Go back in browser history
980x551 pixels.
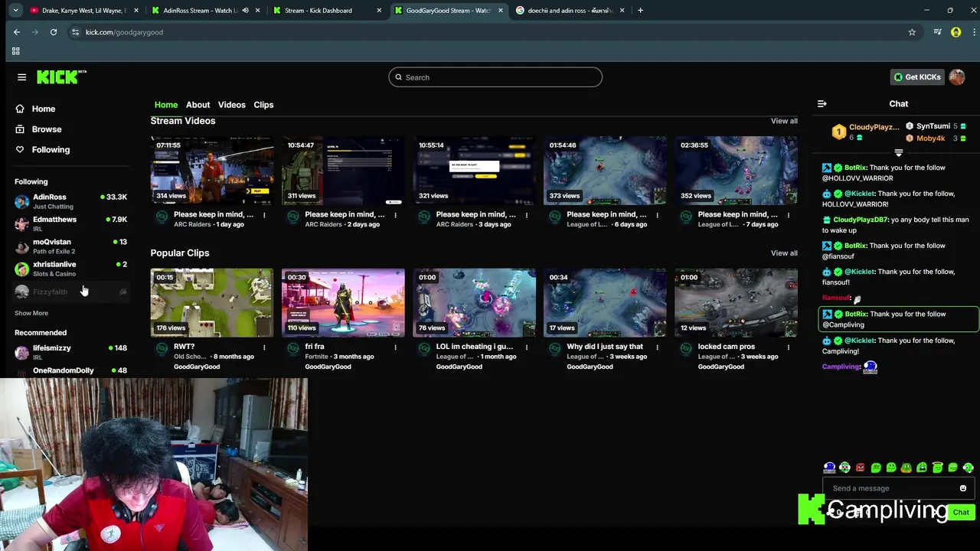[17, 32]
